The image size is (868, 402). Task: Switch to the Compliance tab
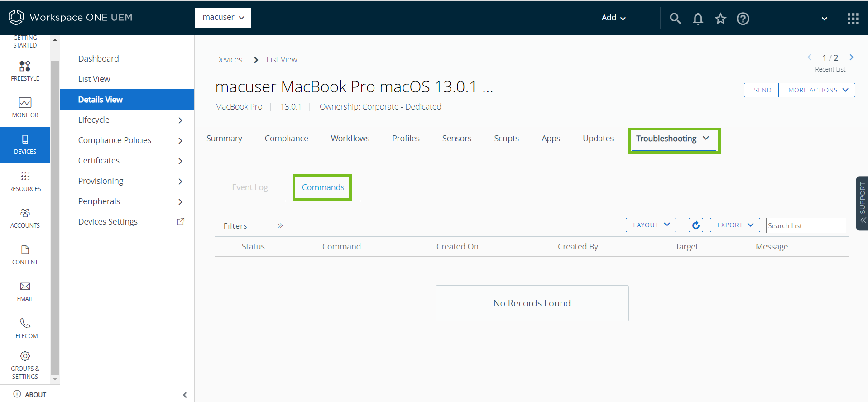[286, 139]
